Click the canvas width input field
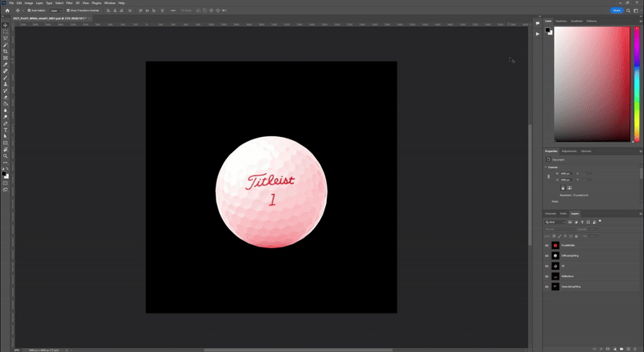The width and height of the screenshot is (644, 352). click(x=566, y=174)
